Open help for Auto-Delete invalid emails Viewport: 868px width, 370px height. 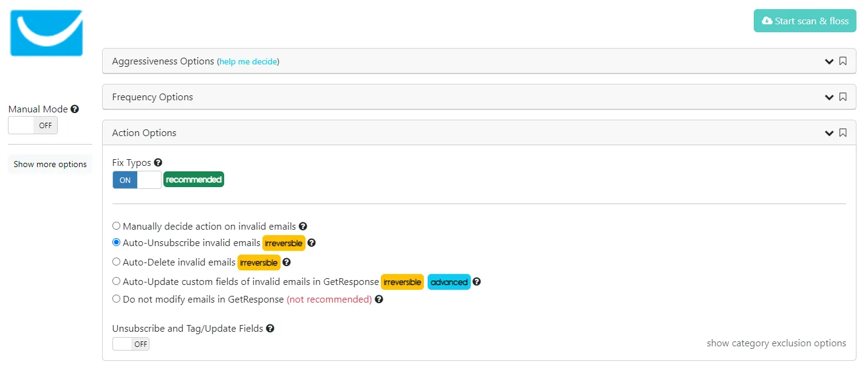click(x=287, y=262)
